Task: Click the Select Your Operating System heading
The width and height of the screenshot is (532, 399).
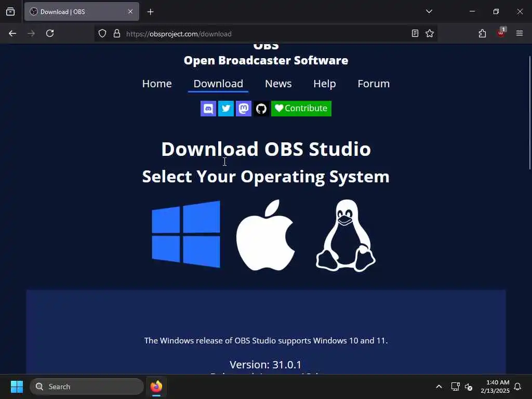Action: 265,177
